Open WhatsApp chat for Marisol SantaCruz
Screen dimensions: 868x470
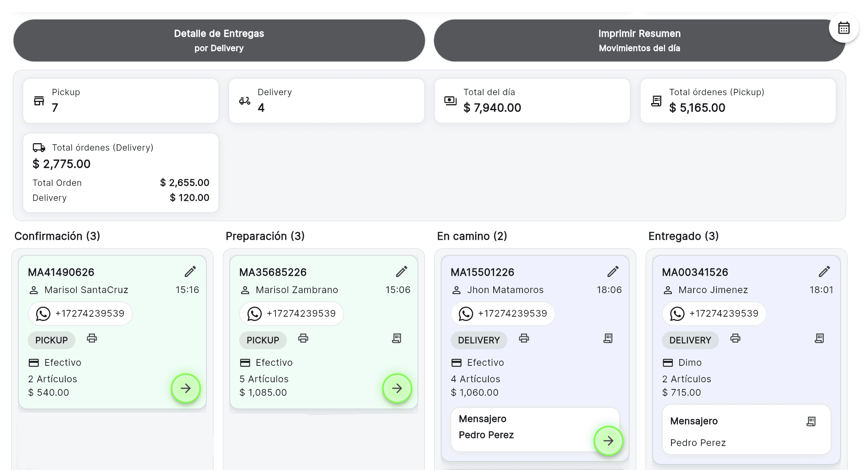click(x=80, y=314)
